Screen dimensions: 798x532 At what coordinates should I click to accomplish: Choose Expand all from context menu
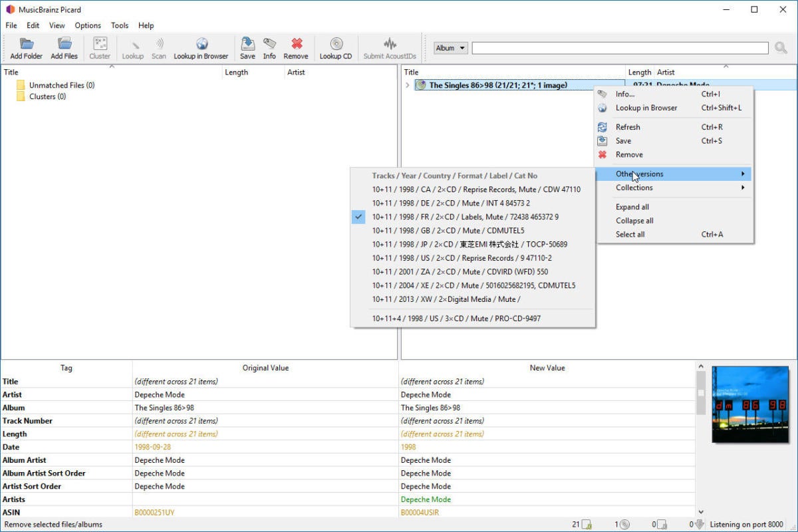[674, 207]
